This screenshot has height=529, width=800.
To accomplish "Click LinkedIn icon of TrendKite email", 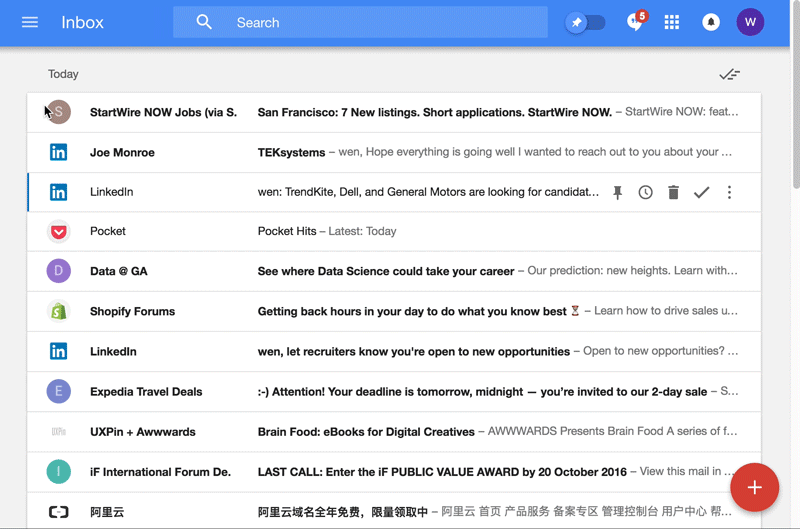I will coord(58,192).
